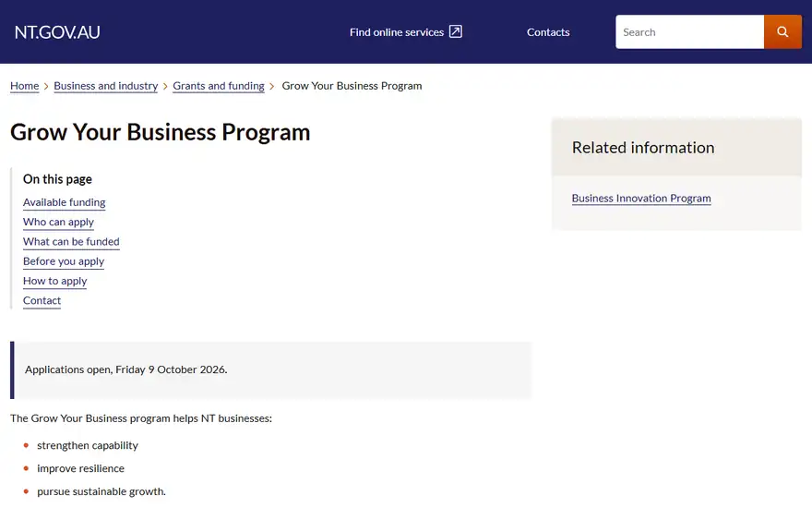Jump to Available funding section
Screen dimensions: 812x508
[x=65, y=202]
